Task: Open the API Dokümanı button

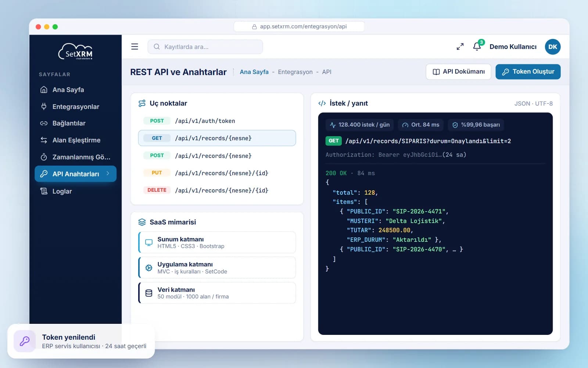Action: click(458, 72)
